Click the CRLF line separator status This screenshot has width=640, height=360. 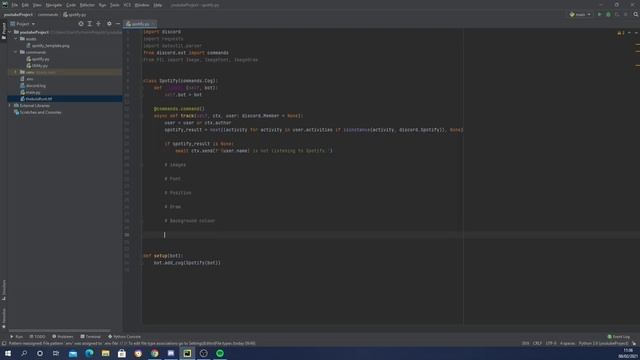[x=537, y=343]
